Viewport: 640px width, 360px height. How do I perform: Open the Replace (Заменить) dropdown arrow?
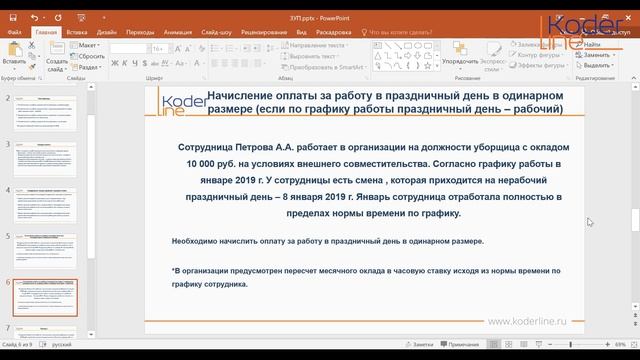point(614,55)
